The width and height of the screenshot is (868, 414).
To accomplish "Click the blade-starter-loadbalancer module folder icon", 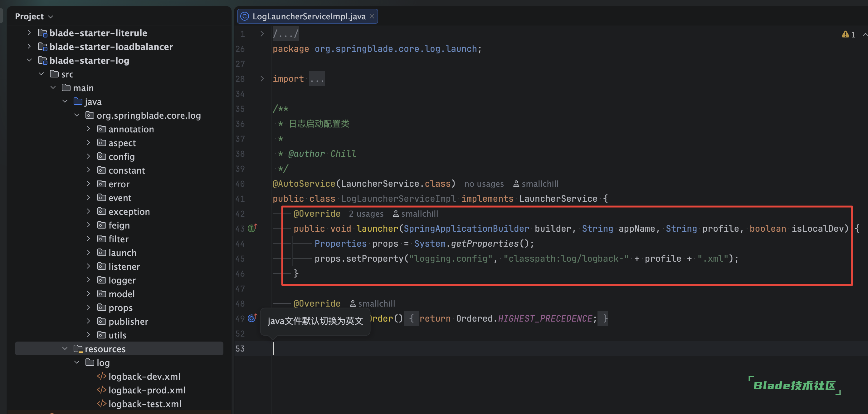I will [x=42, y=47].
